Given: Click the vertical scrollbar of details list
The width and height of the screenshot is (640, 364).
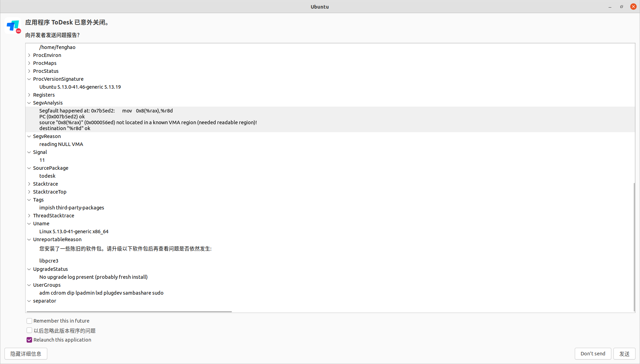Looking at the screenshot, I should click(x=634, y=247).
